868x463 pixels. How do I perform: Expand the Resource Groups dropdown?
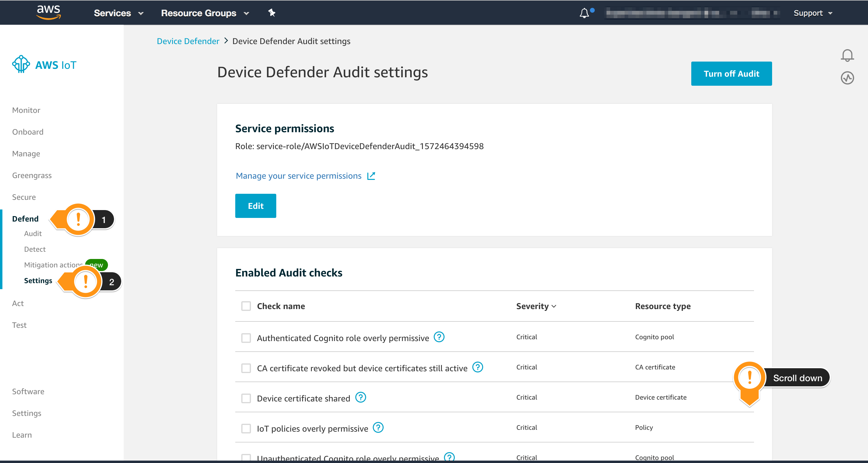point(205,13)
